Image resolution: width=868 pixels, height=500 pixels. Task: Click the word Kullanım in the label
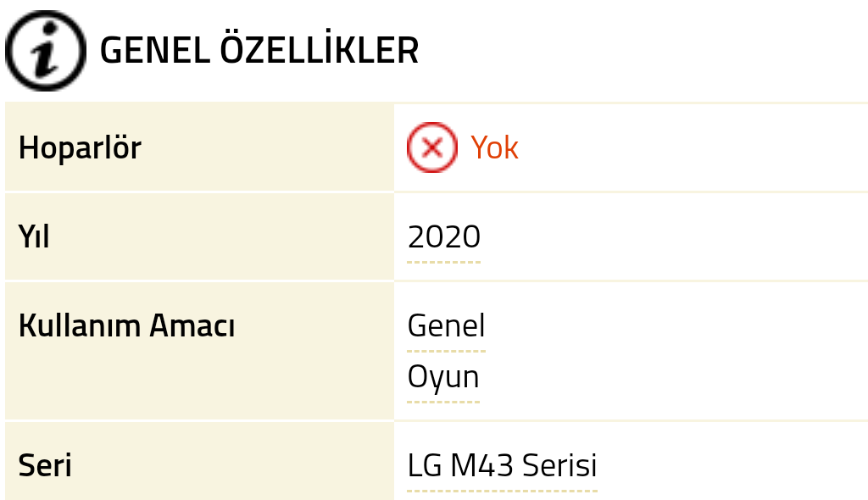81,326
